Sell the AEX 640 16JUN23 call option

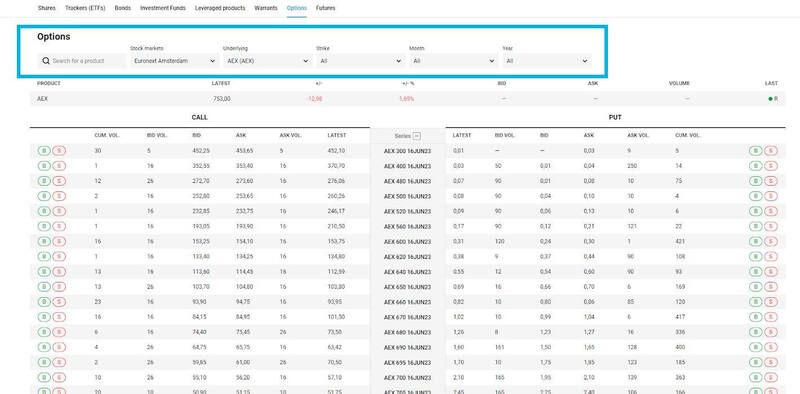coord(59,272)
